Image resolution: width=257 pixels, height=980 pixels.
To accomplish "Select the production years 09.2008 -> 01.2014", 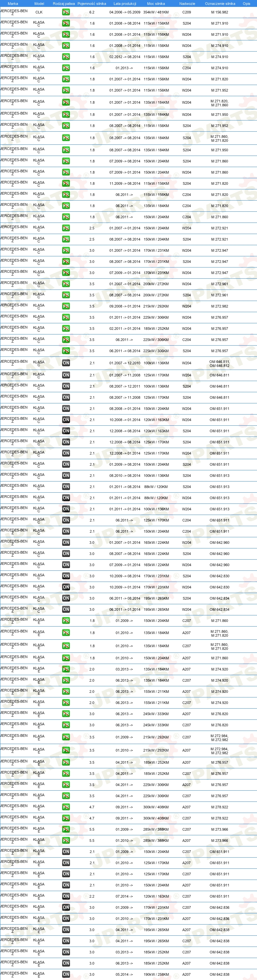I will (125, 306).
